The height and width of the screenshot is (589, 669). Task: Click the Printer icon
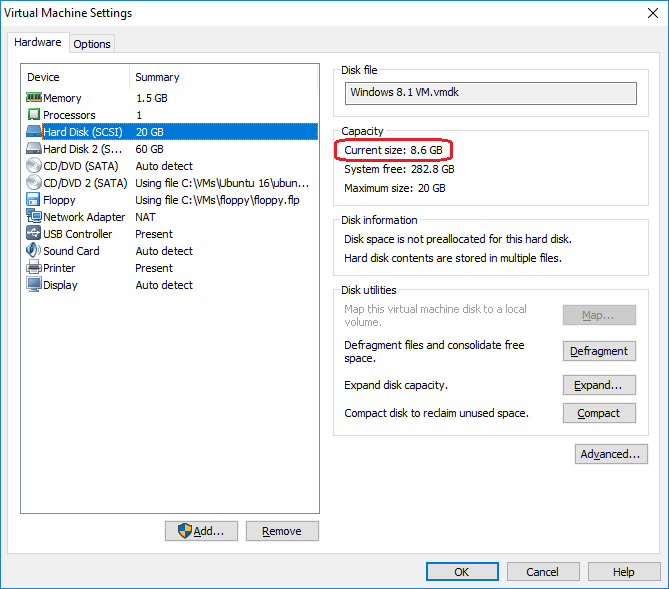34,268
